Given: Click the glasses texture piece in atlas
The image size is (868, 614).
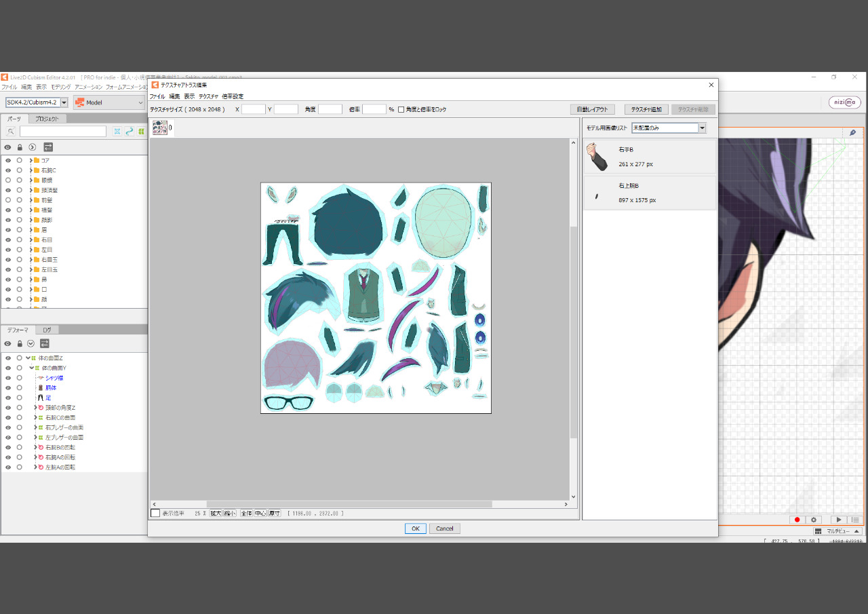Looking at the screenshot, I should 289,402.
